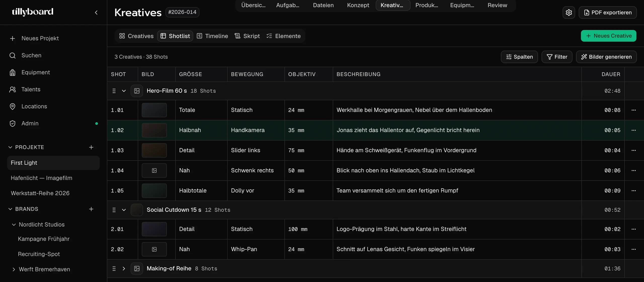The image size is (644, 282).
Task: Open the Spalten column settings
Action: pos(519,57)
